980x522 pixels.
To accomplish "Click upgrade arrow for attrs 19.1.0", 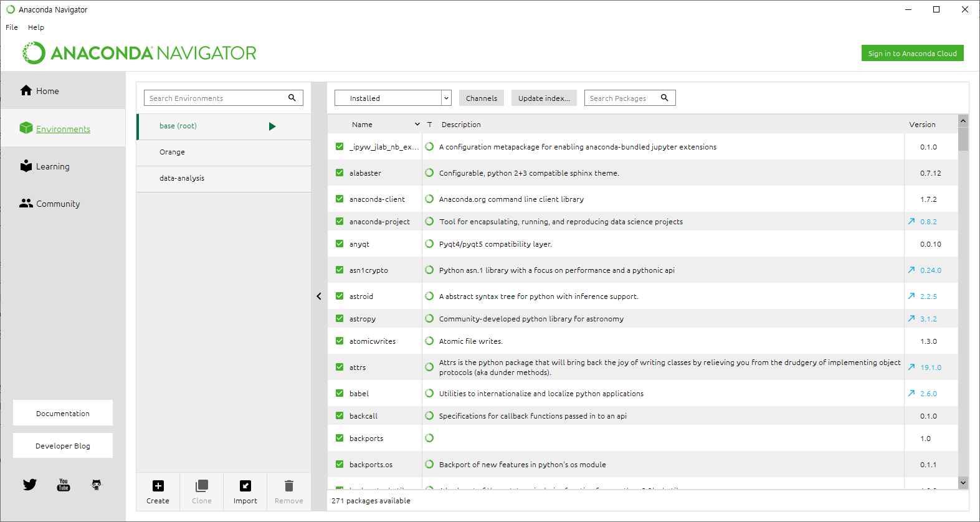I will coord(911,367).
